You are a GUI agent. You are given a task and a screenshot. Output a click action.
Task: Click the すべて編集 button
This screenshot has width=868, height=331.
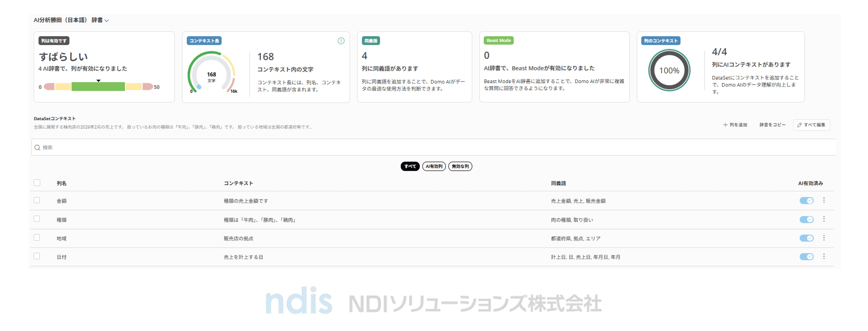click(811, 125)
